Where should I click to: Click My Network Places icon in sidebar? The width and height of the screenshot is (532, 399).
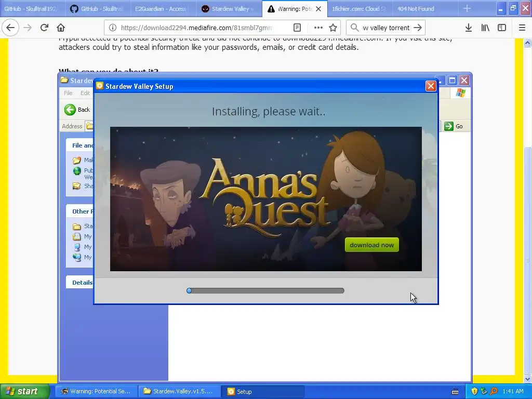(77, 258)
